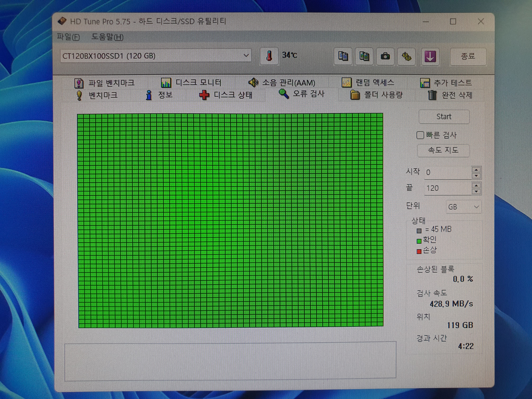Click the empty log box below the map
This screenshot has width=532, height=399.
click(x=230, y=361)
